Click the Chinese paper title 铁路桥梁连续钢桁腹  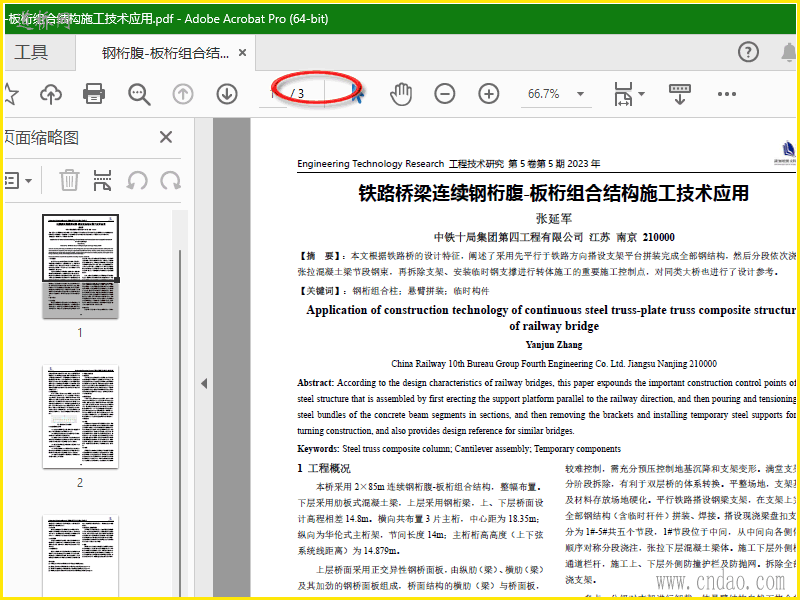pos(554,193)
